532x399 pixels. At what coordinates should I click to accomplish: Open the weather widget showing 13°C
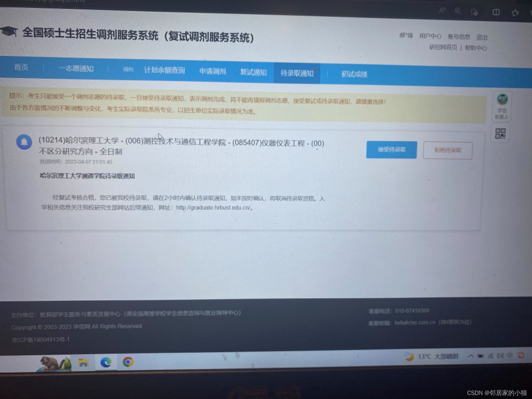431,356
